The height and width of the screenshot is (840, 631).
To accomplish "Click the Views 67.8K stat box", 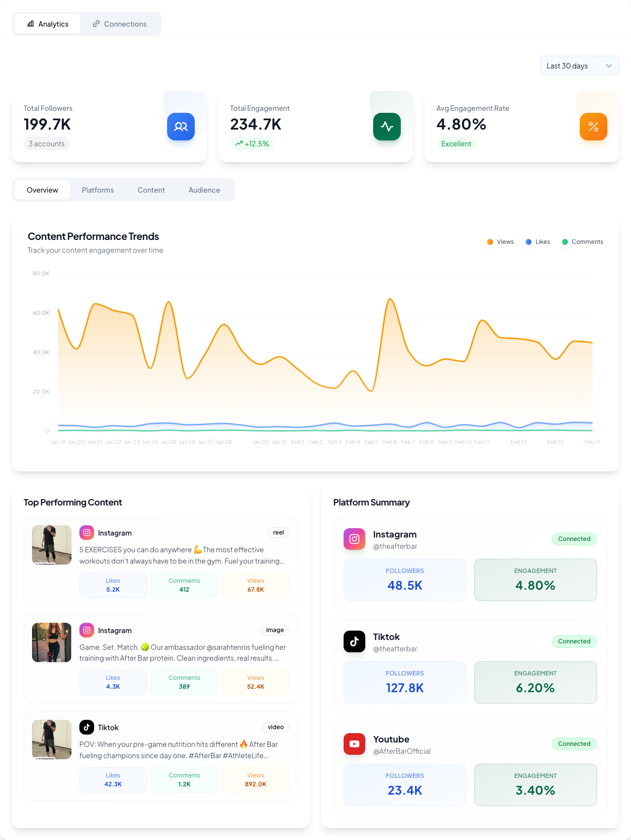I will [x=255, y=585].
